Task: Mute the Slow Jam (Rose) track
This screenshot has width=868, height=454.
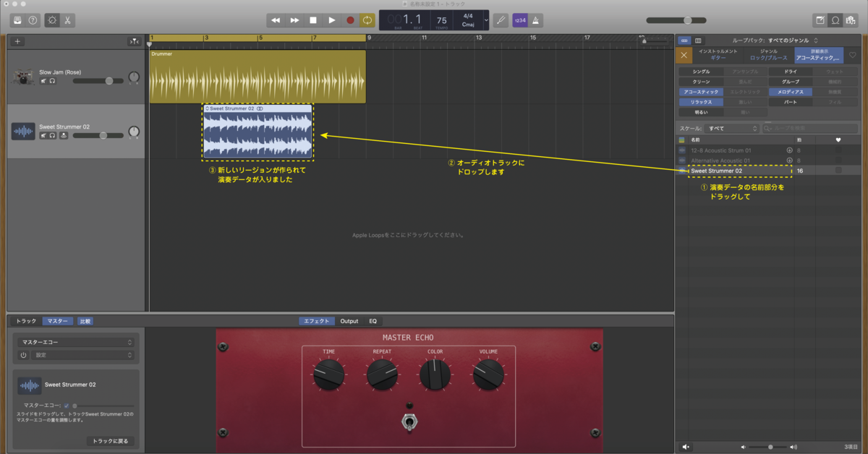Action: click(44, 81)
